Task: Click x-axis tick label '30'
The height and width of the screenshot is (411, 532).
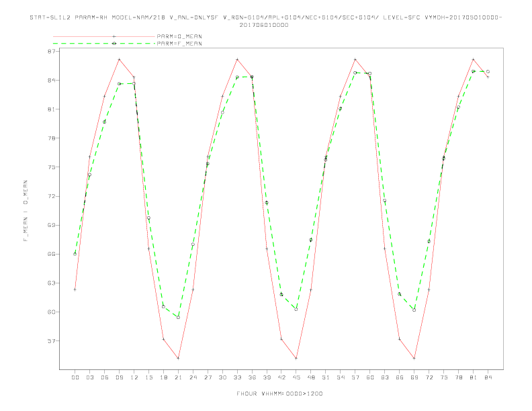Action: point(222,377)
